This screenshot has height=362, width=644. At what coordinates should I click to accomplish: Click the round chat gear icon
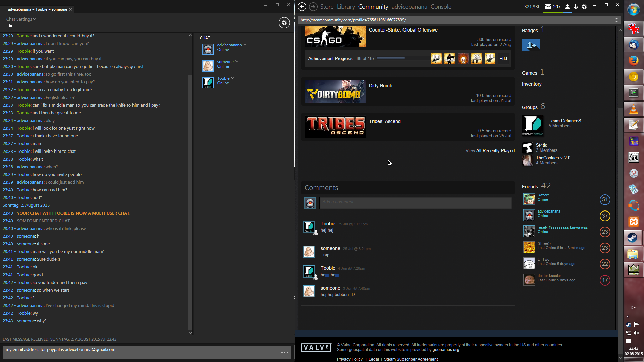coord(284,23)
